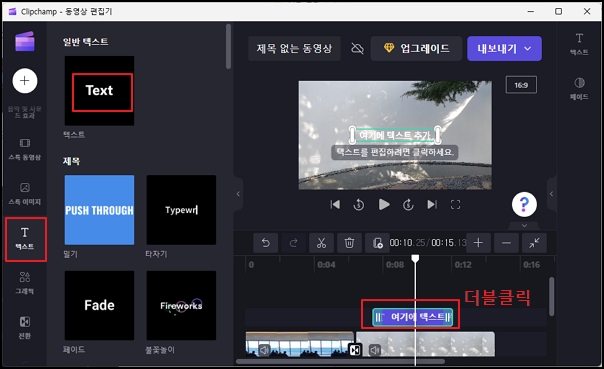Redo the last action
This screenshot has height=369, width=604.
pyautogui.click(x=294, y=243)
